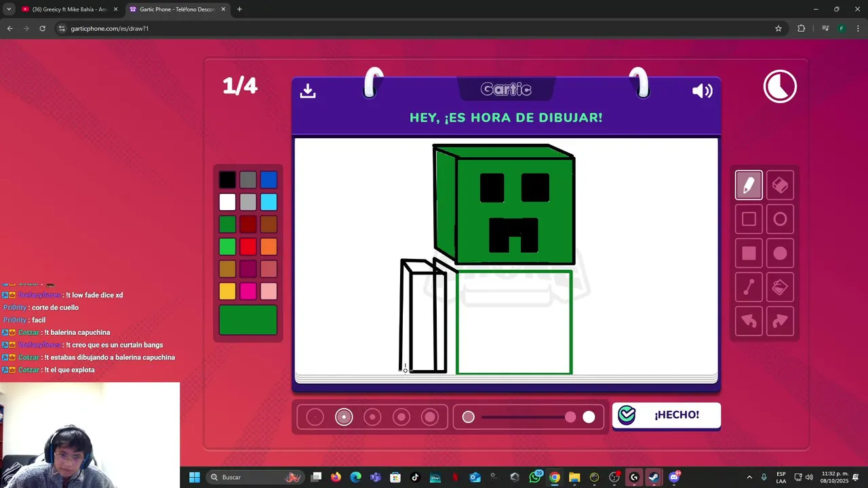Select the eraser tool
This screenshot has height=488, width=868.
[780, 185]
